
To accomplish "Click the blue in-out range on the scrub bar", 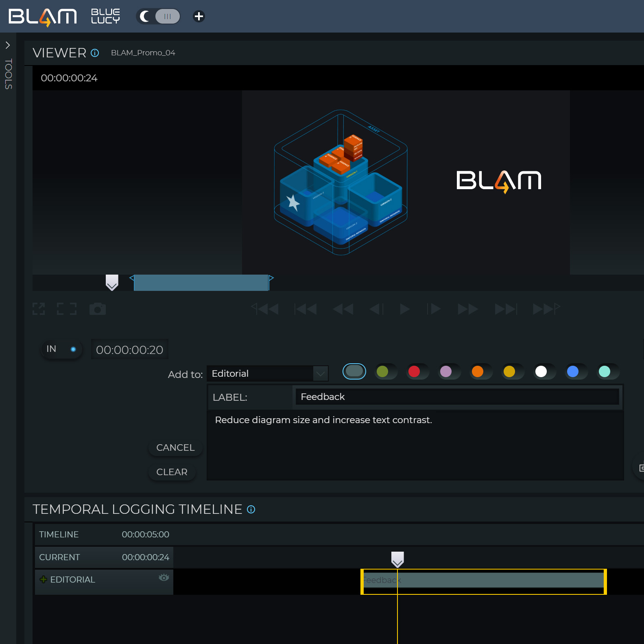I will click(201, 283).
